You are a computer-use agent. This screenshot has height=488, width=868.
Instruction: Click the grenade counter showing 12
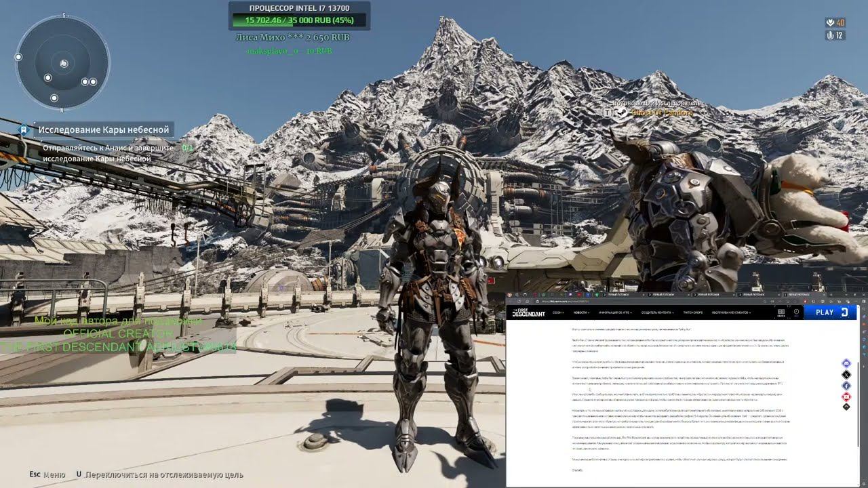coord(835,35)
